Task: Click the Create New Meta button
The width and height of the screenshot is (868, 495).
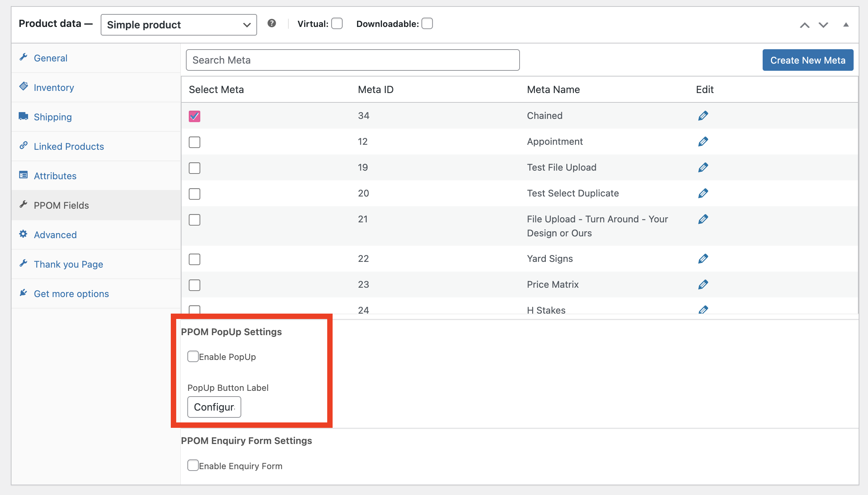Action: coord(807,60)
